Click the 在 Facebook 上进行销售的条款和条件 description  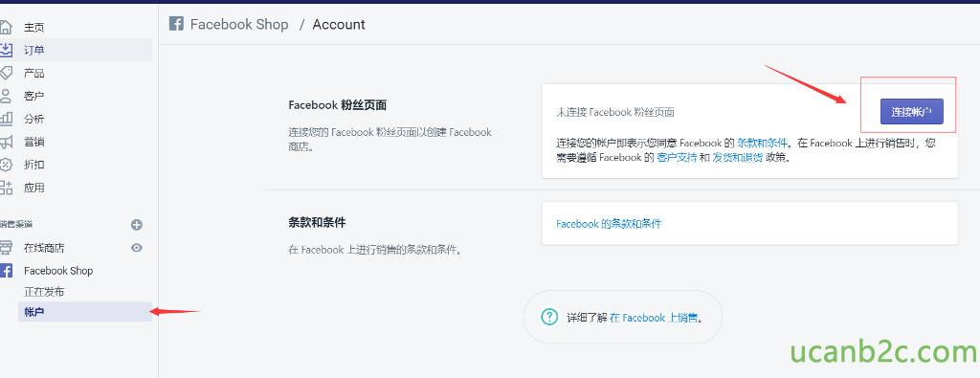(x=375, y=250)
